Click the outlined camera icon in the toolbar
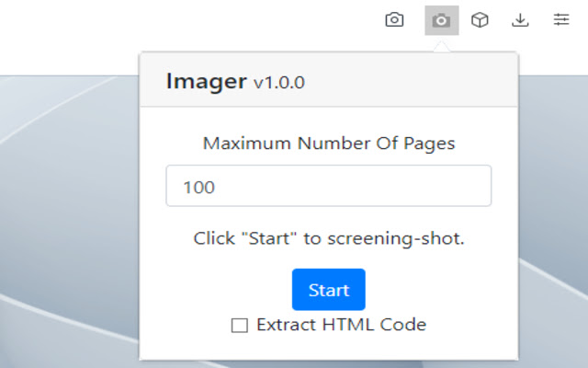The height and width of the screenshot is (368, 588). coord(394,19)
